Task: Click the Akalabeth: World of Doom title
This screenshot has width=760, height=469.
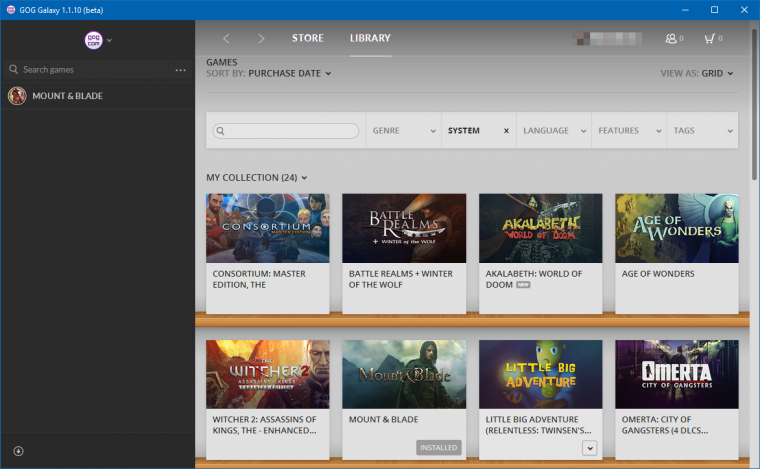Action: (x=534, y=280)
